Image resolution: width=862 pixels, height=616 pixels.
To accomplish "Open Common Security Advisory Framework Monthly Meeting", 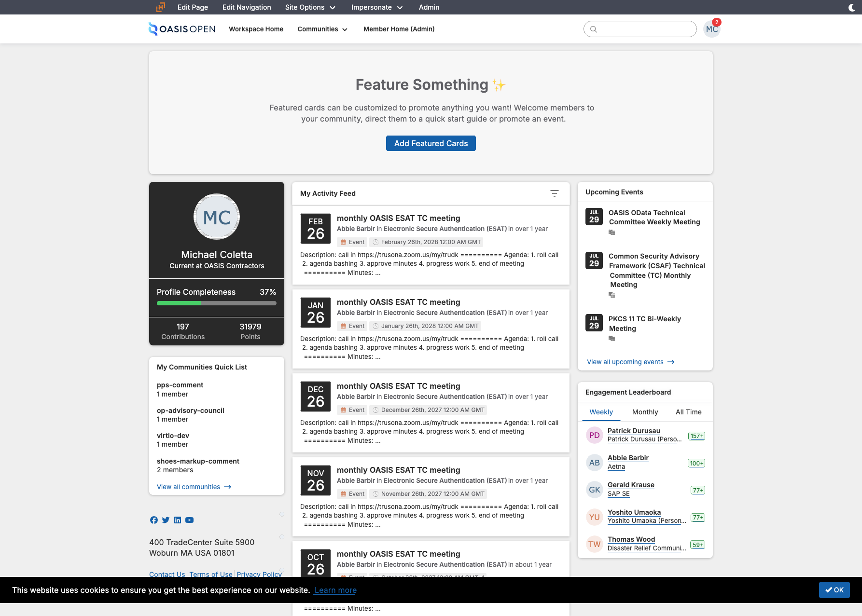I will tap(657, 270).
